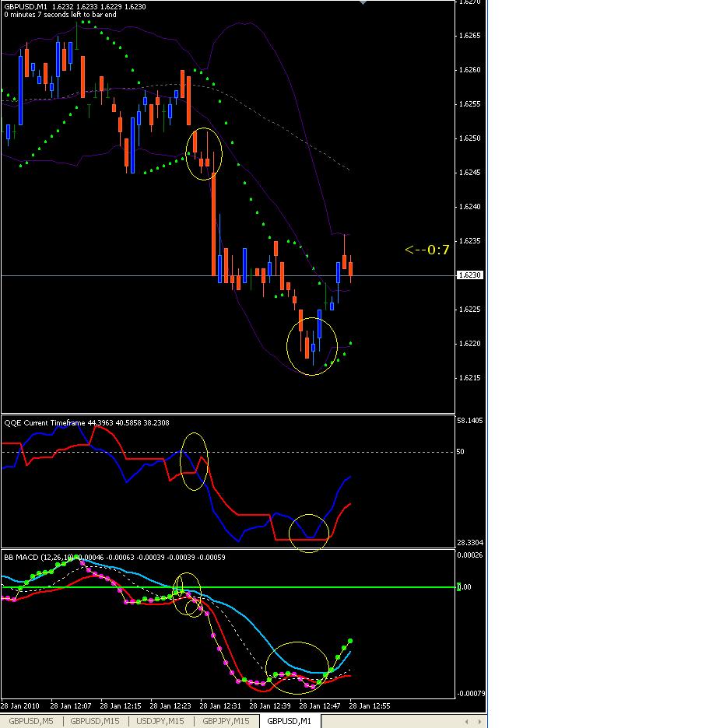Select the yellow ellipse on the QQE crossover near 50
This screenshot has height=728, width=702.
coord(195,461)
